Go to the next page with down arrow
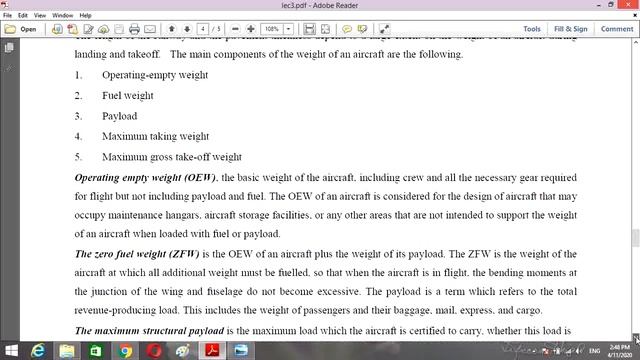The width and height of the screenshot is (640, 360). (187, 29)
